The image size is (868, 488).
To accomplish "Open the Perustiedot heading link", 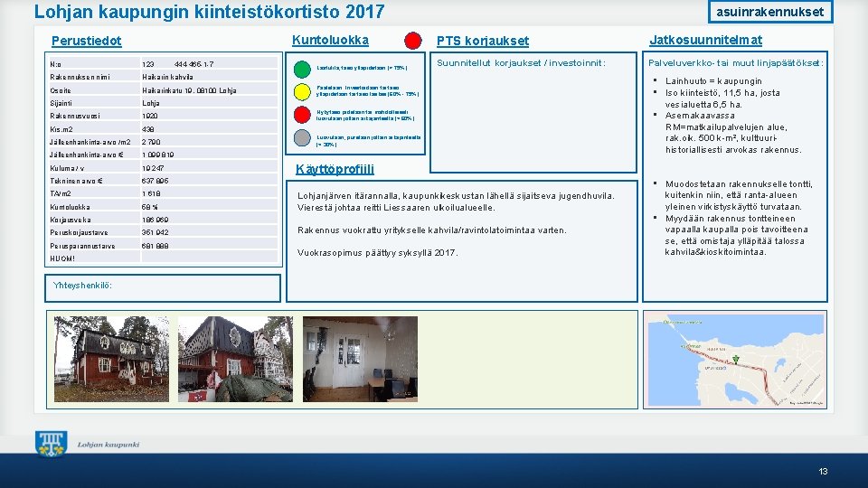I will click(87, 41).
